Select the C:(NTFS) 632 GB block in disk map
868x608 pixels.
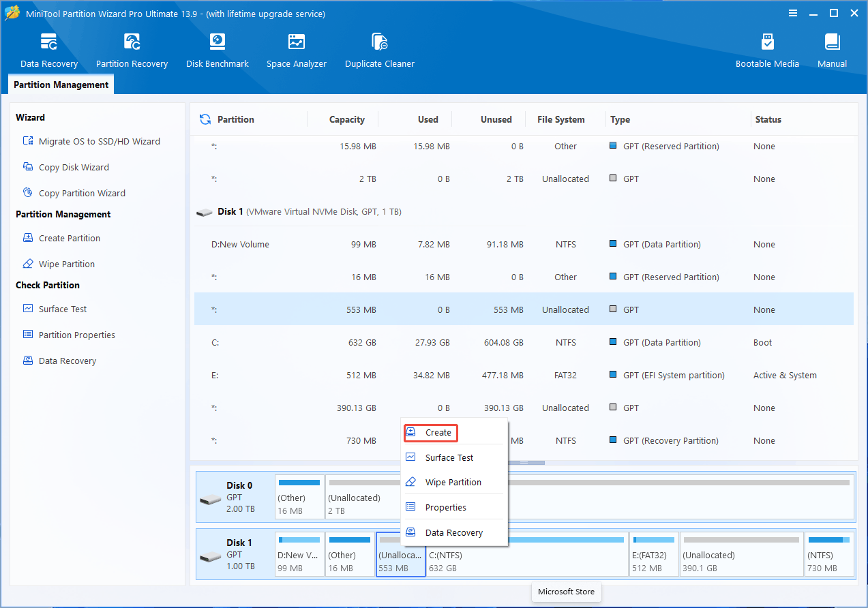coord(526,555)
